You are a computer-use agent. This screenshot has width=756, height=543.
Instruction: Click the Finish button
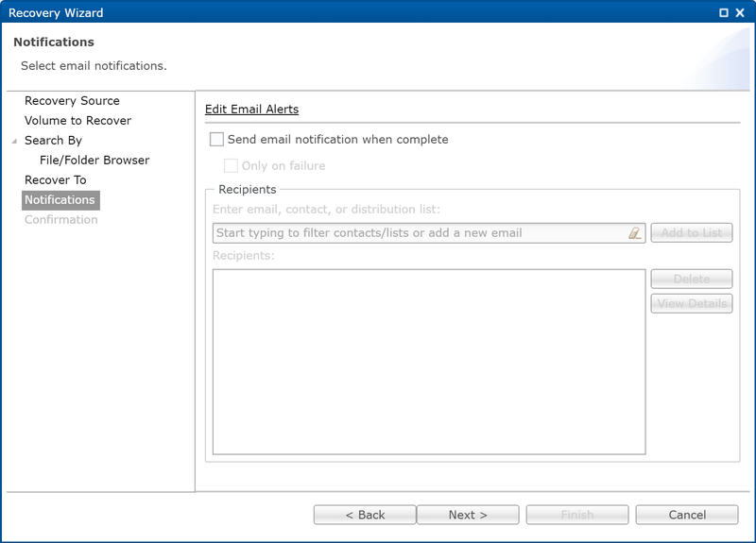coord(577,515)
